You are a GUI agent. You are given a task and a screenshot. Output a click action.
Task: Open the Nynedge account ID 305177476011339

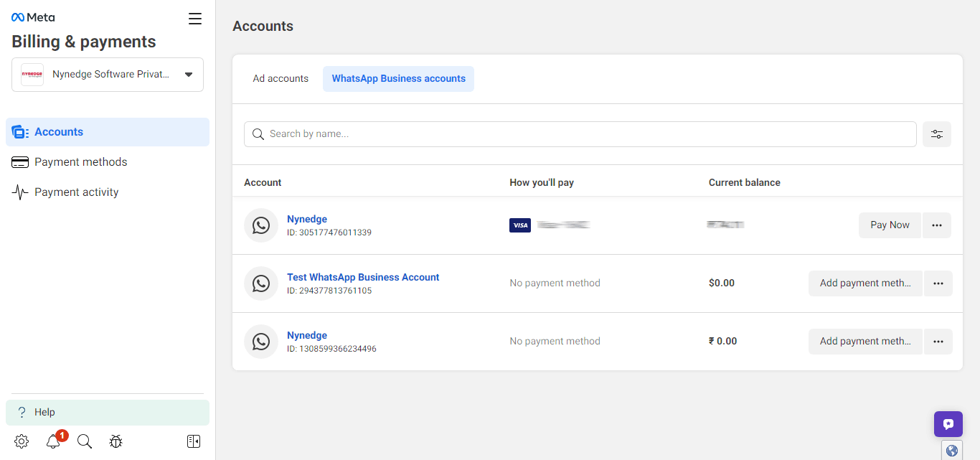click(307, 219)
